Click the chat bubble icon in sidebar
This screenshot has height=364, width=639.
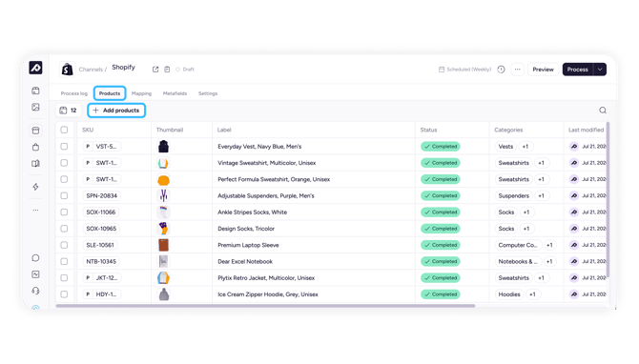(x=36, y=257)
